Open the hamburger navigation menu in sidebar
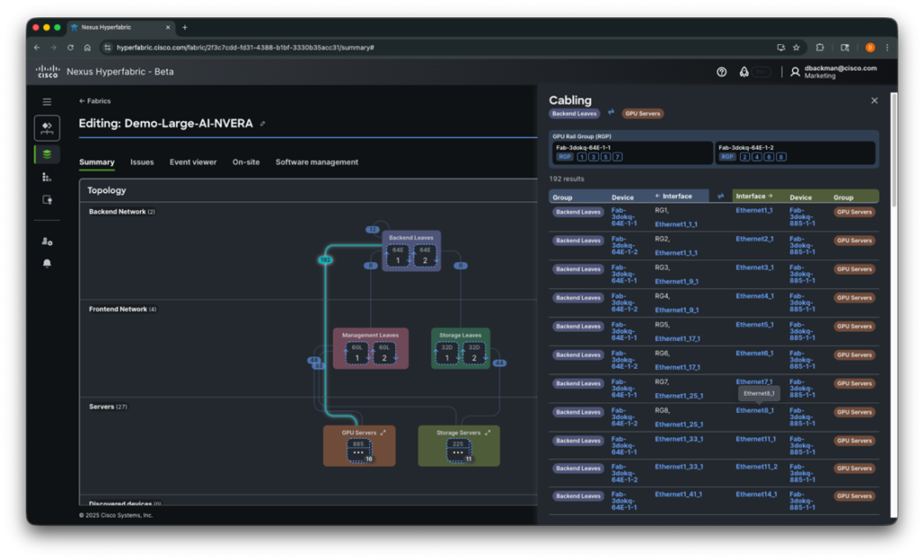This screenshot has width=924, height=560. click(x=47, y=100)
